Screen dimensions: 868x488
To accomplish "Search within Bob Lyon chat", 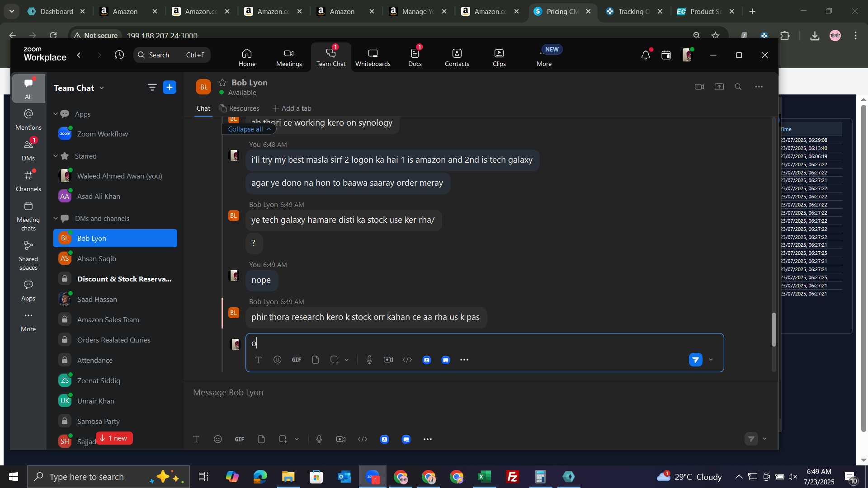I will pyautogui.click(x=738, y=87).
